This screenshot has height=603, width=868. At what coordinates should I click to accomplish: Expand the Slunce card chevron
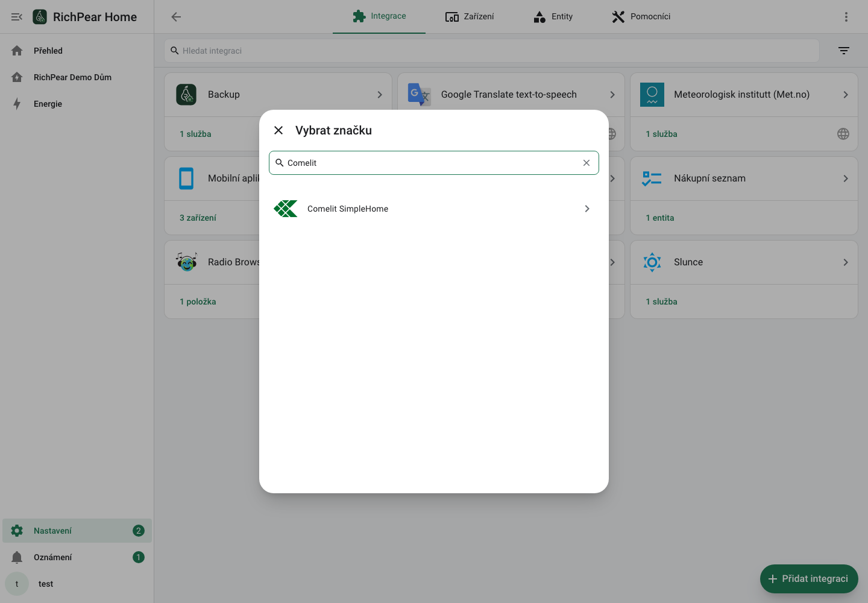point(846,262)
